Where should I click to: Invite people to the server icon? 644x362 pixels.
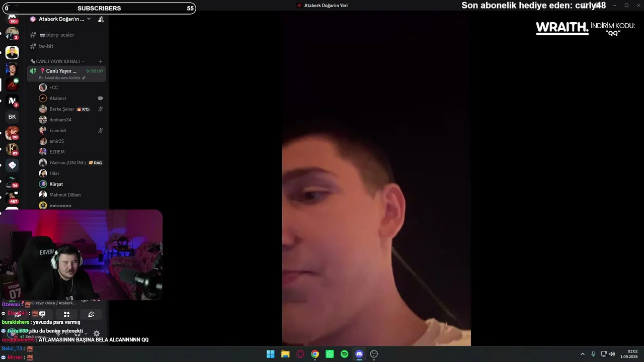coord(101,19)
